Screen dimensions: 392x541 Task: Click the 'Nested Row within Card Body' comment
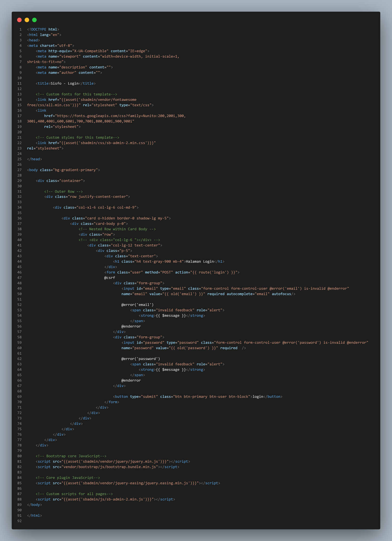[x=117, y=229]
